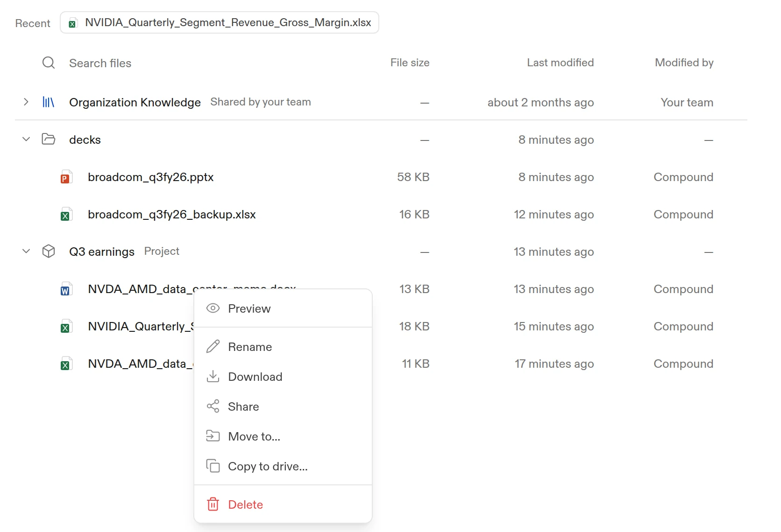Click the share nodes icon in the menu
The image size is (781, 532).
pyautogui.click(x=213, y=406)
